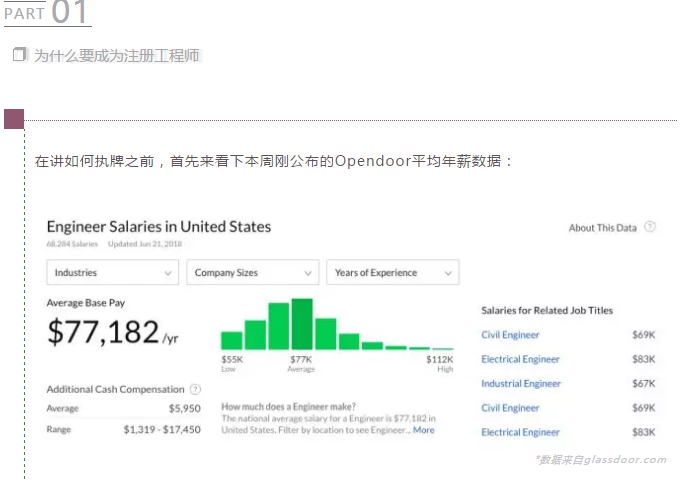Click the More link after the salary description
Viewport: 684px width, 481px height.
(x=424, y=430)
